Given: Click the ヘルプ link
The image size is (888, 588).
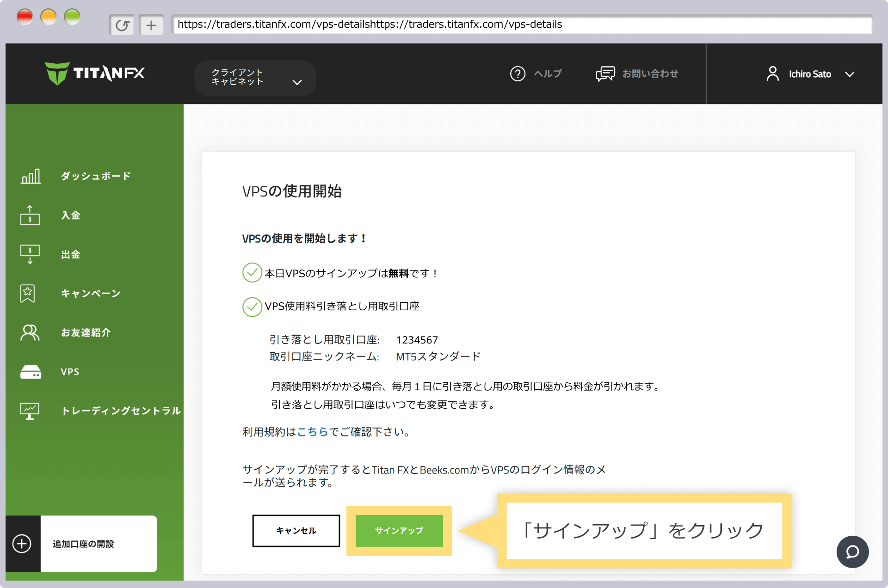Looking at the screenshot, I should click(548, 73).
